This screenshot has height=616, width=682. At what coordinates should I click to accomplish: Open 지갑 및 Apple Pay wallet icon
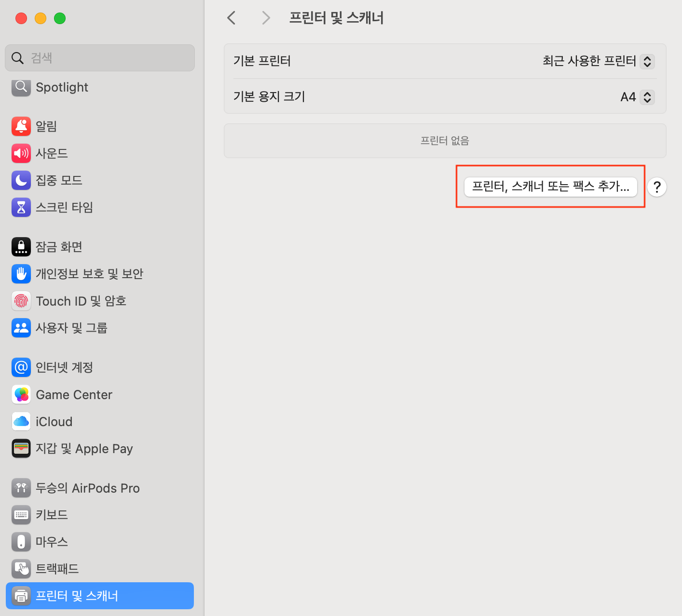(x=21, y=448)
